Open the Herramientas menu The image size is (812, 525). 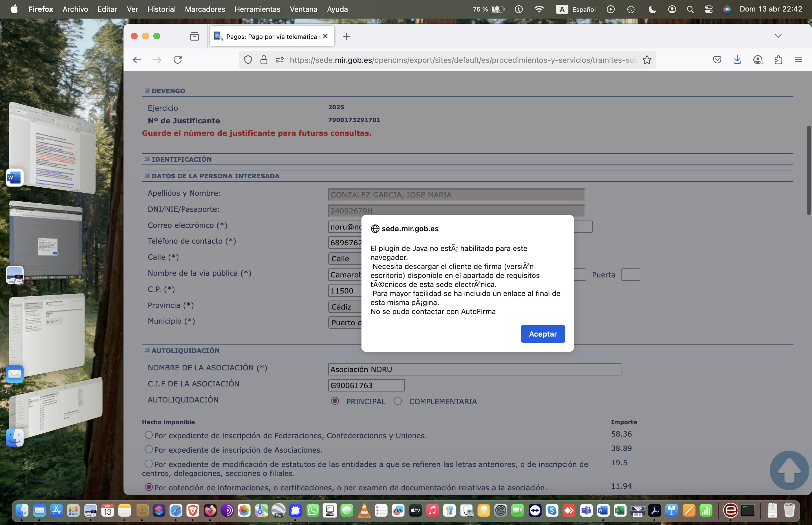pos(257,9)
